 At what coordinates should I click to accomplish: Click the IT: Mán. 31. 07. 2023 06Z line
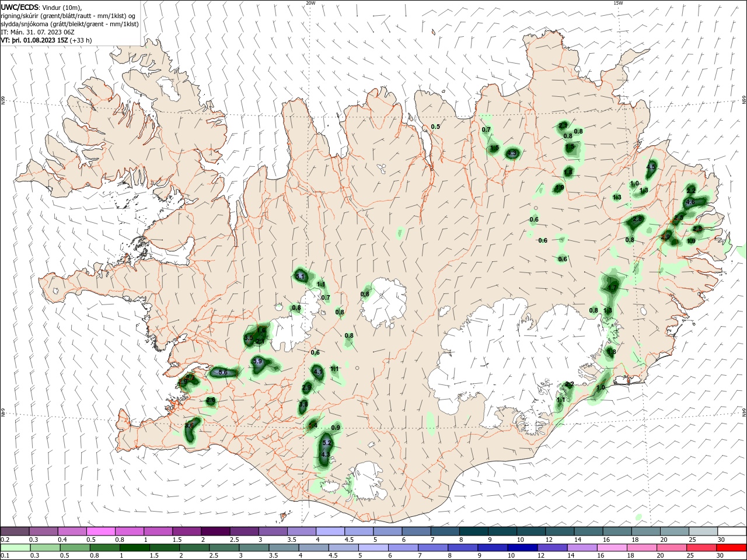[x=37, y=32]
